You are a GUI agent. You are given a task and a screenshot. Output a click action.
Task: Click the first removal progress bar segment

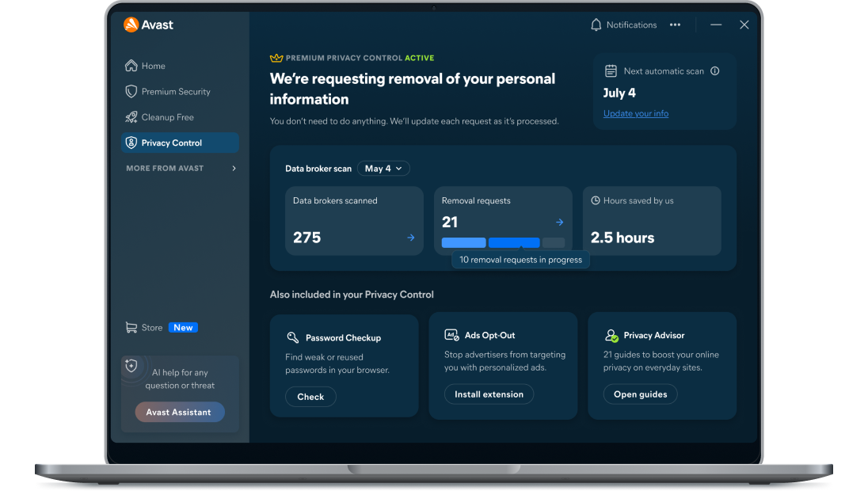coord(463,242)
